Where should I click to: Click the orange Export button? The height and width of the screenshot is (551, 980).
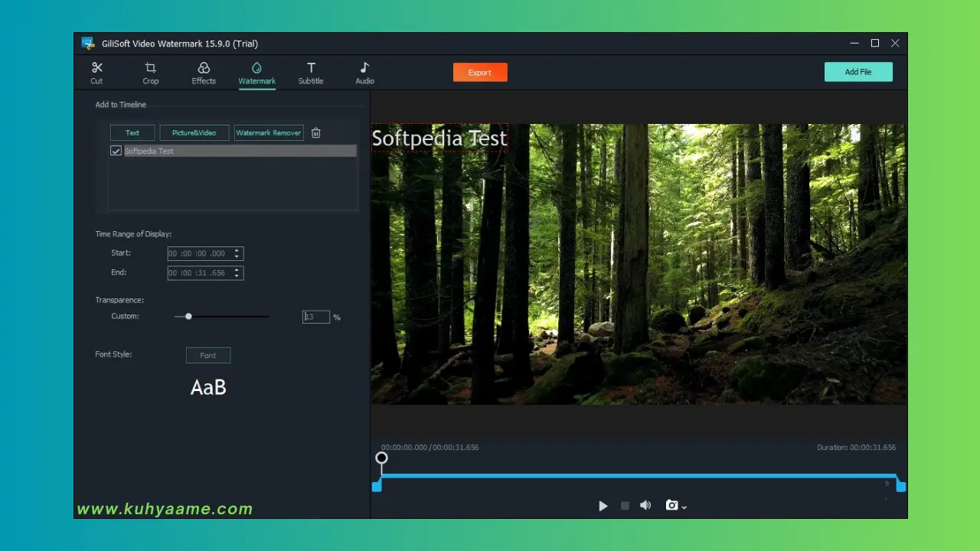480,72
